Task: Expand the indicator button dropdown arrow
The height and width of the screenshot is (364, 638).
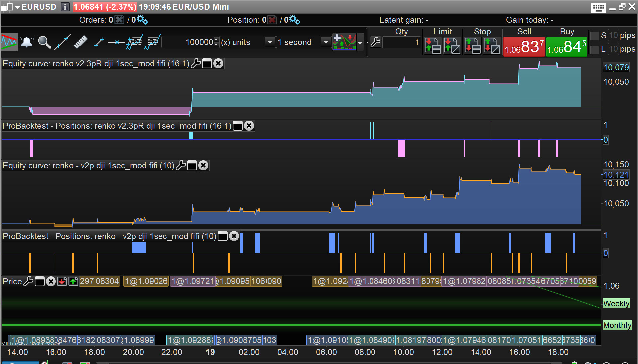Action: pyautogui.click(x=360, y=42)
